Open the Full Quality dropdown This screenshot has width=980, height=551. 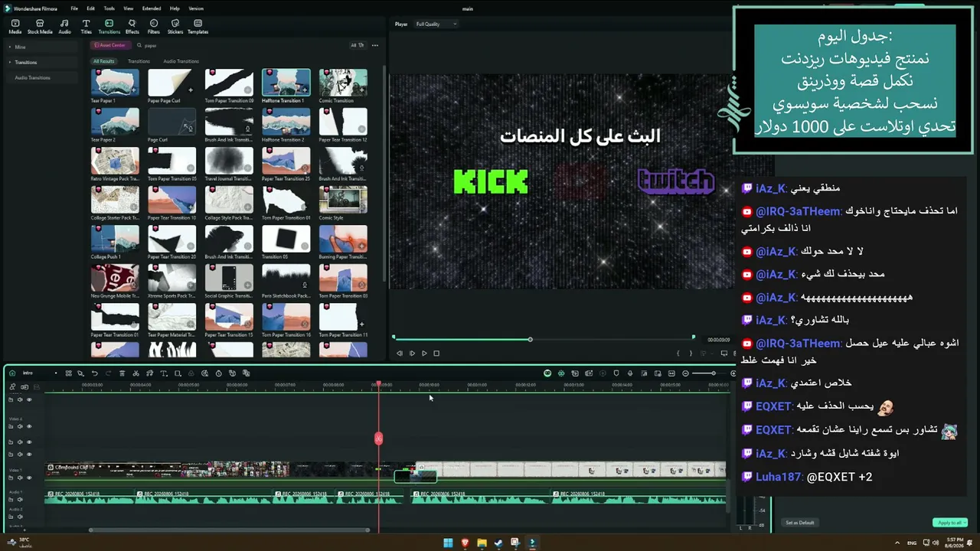(436, 24)
